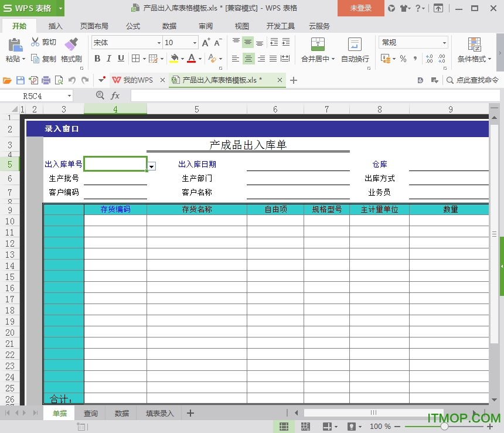Open the 页面布局 ribbon tab
The image size is (504, 433).
pyautogui.click(x=94, y=26)
